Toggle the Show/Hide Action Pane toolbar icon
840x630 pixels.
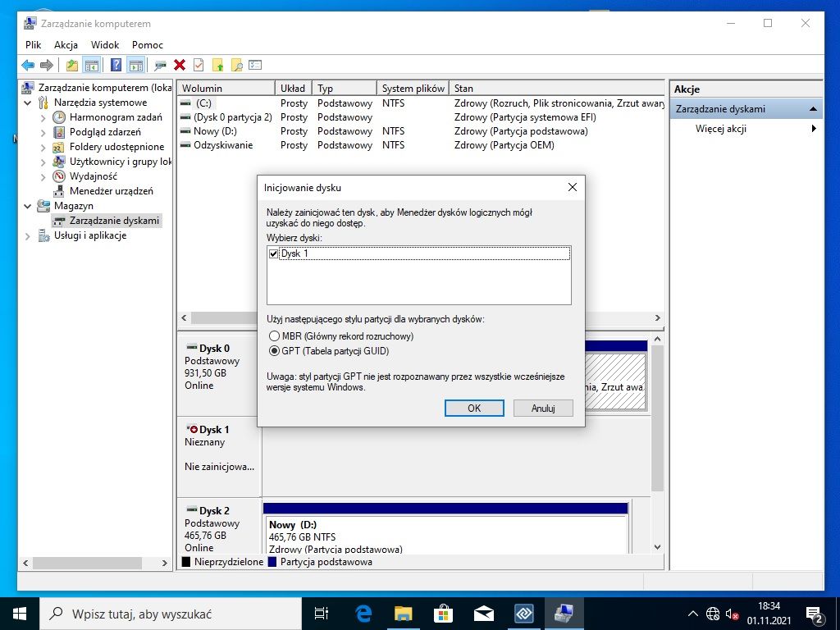click(x=136, y=66)
